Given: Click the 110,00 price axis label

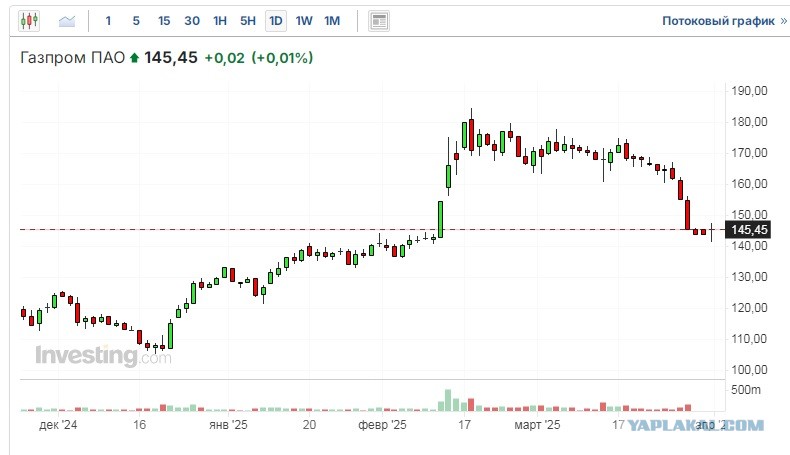Looking at the screenshot, I should pyautogui.click(x=749, y=339).
